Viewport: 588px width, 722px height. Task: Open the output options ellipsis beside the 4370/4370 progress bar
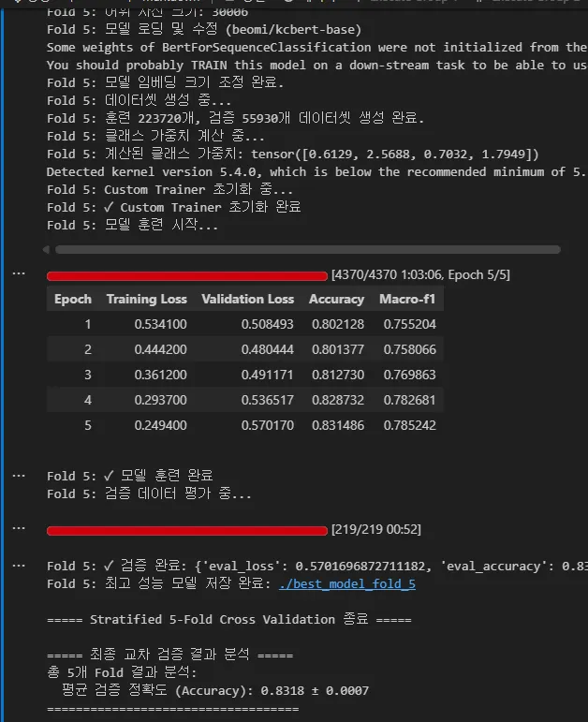pyautogui.click(x=19, y=273)
